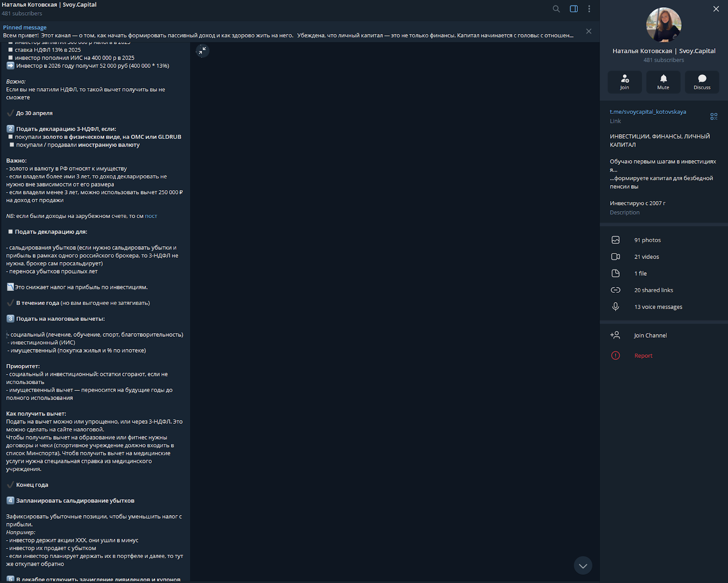Image resolution: width=728 pixels, height=583 pixels.
Task: Open channel avatar photo
Action: (664, 25)
